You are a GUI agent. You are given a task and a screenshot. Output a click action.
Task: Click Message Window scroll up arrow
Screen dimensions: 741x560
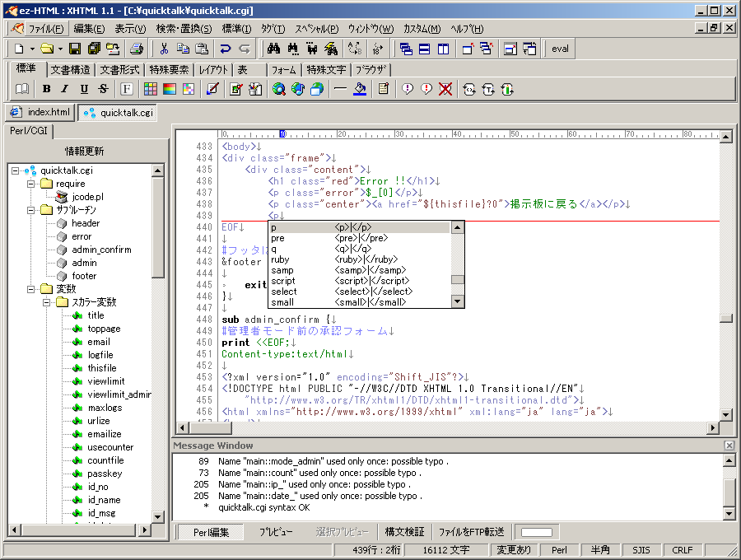(x=729, y=460)
